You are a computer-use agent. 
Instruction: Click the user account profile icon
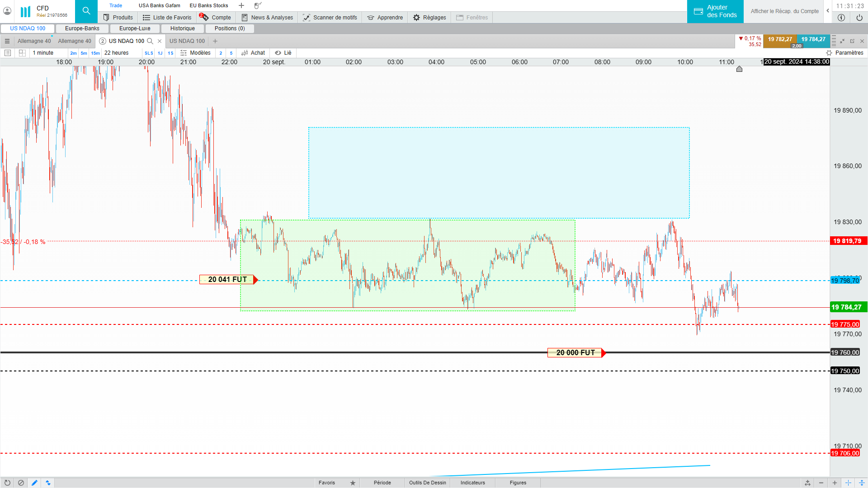[x=7, y=11]
